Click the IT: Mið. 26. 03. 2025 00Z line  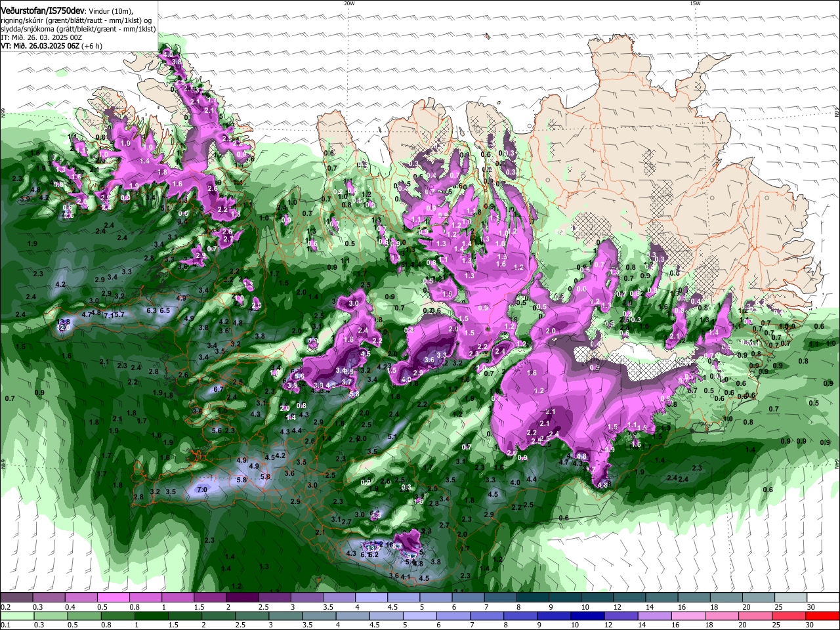tap(41, 37)
